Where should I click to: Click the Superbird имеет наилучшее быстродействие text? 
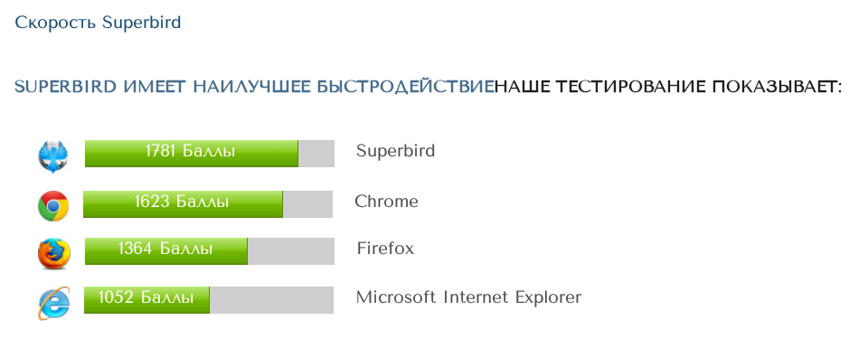tap(254, 87)
